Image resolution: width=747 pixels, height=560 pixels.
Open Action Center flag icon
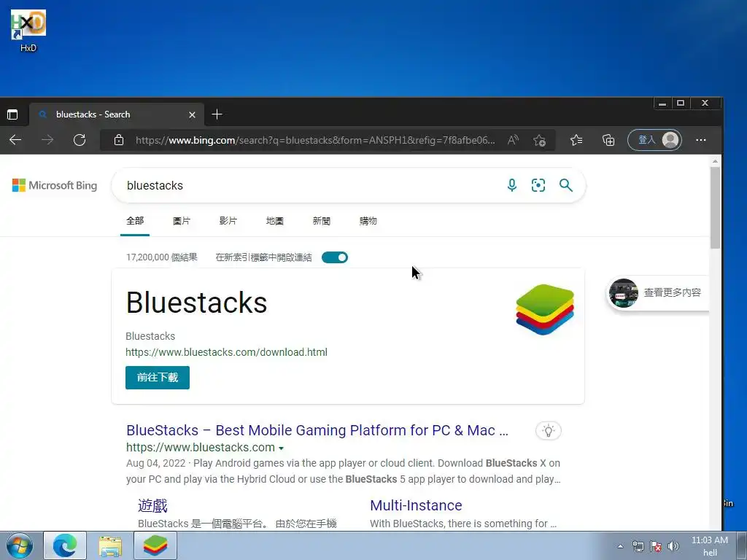656,546
